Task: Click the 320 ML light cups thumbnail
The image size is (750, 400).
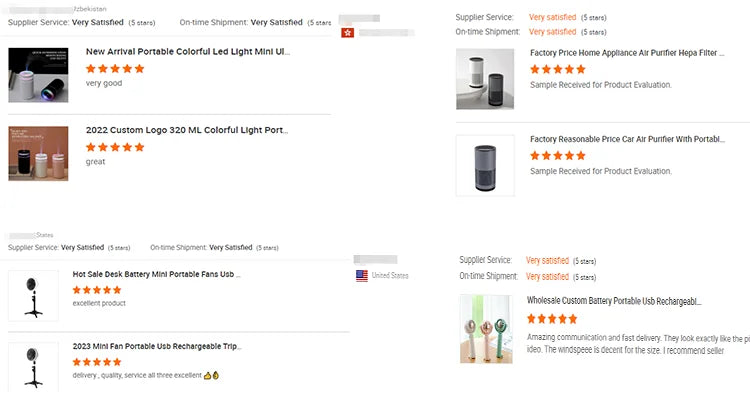Action: pyautogui.click(x=38, y=153)
